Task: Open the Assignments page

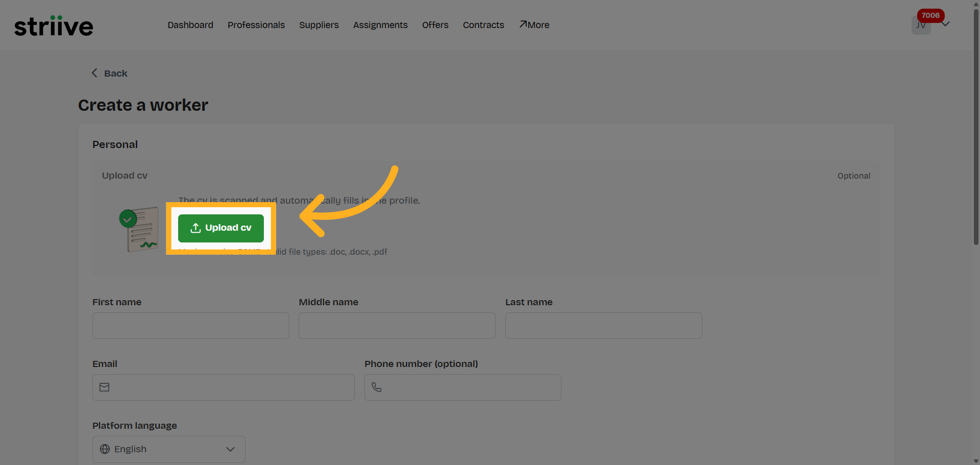Action: 380,25
